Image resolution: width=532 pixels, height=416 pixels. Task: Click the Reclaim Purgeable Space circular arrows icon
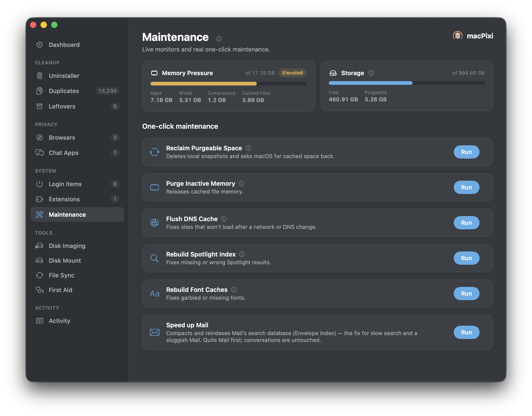pyautogui.click(x=154, y=152)
